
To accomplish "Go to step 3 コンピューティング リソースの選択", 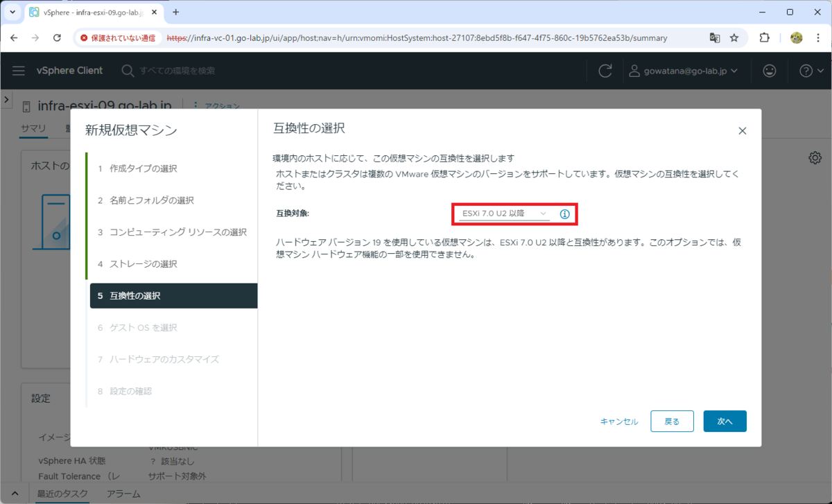I will pos(172,232).
